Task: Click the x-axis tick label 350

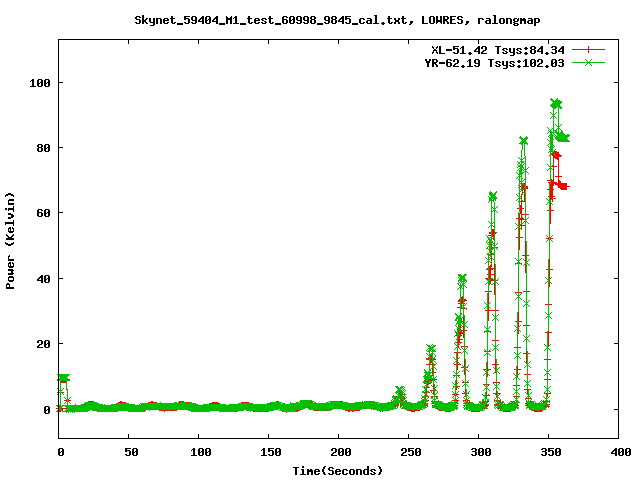Action: pyautogui.click(x=551, y=452)
